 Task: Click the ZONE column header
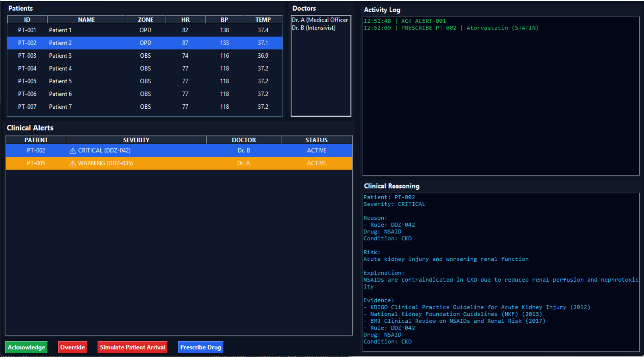click(145, 20)
